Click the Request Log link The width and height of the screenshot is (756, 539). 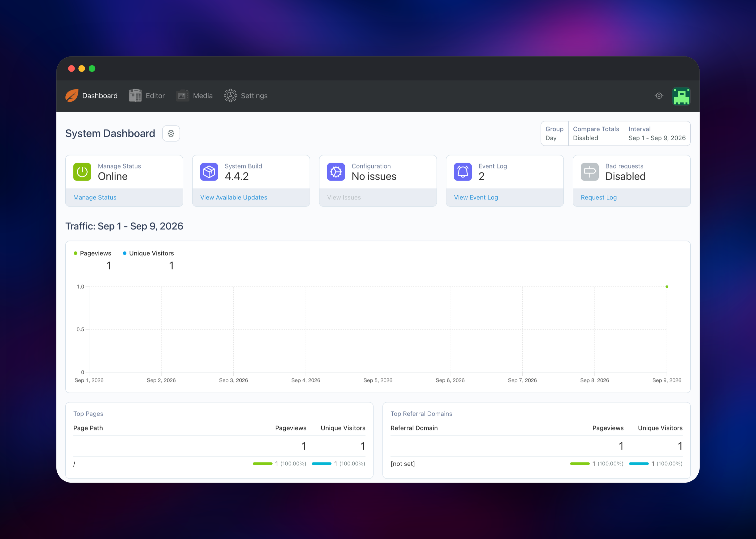[x=599, y=198]
